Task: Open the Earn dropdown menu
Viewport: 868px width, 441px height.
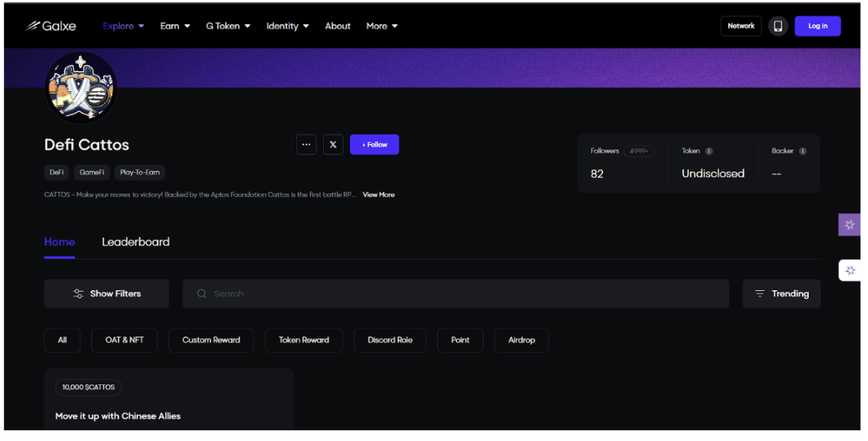Action: (x=175, y=26)
